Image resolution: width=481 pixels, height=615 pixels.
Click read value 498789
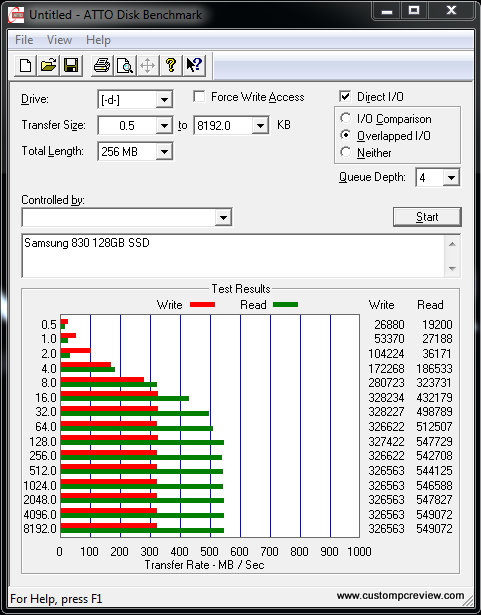(434, 412)
